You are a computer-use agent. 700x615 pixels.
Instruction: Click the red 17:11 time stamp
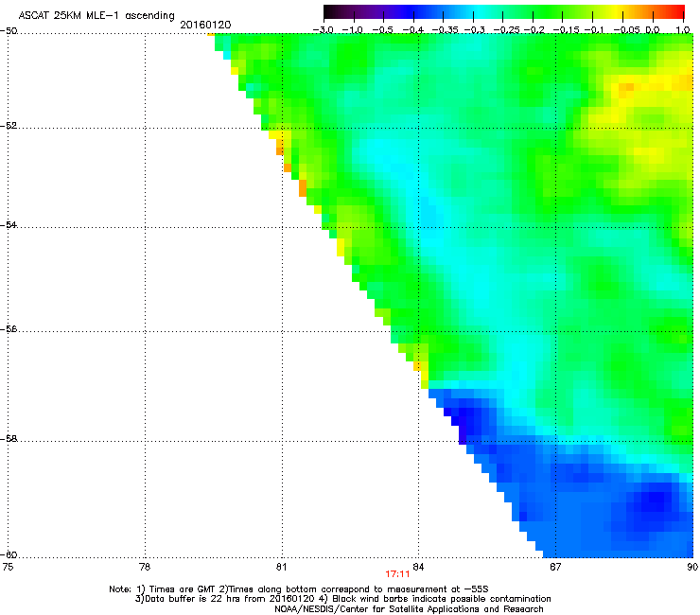point(397,574)
